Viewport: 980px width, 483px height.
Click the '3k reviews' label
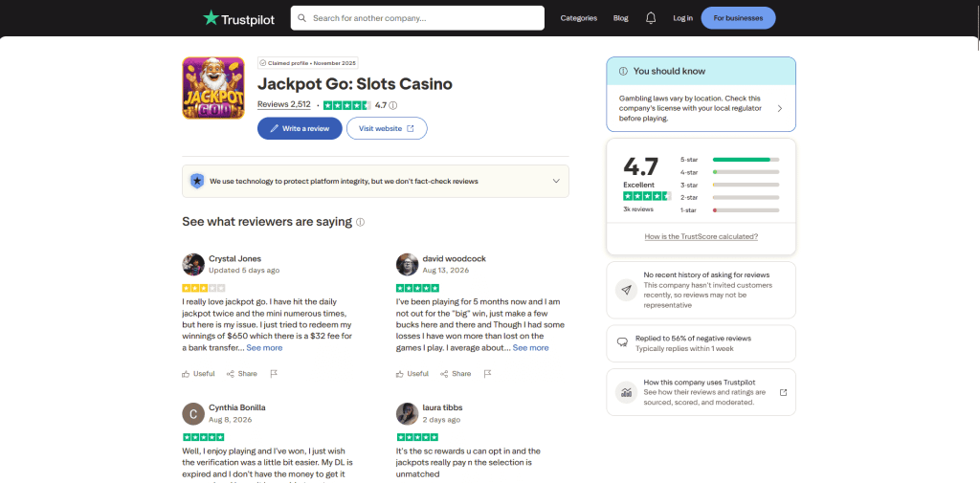pos(638,209)
